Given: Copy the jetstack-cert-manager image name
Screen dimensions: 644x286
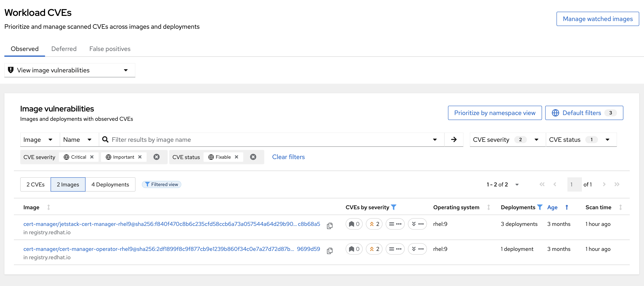Looking at the screenshot, I should (330, 226).
